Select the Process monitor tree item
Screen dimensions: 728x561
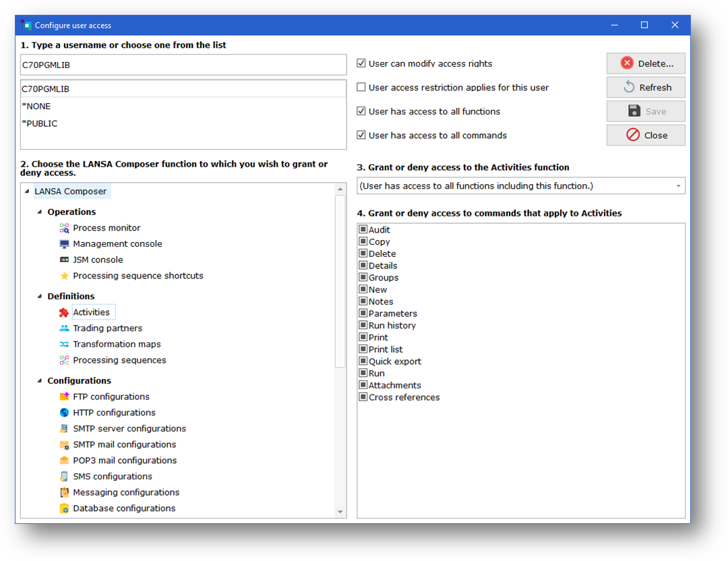coord(107,227)
